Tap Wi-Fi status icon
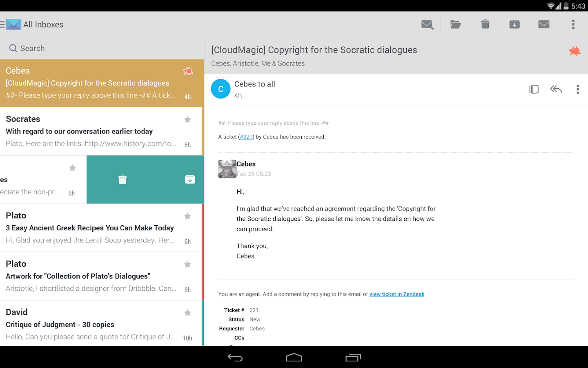588x368 pixels. point(551,6)
